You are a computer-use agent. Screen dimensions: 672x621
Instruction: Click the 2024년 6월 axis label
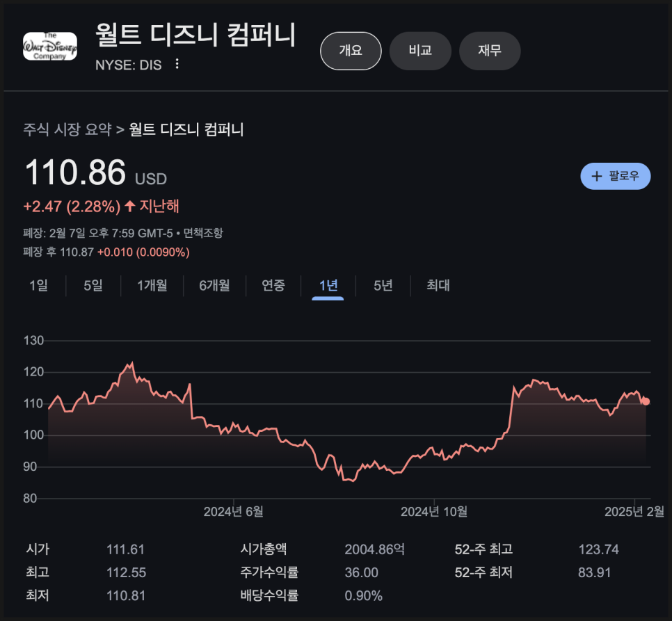point(234,511)
